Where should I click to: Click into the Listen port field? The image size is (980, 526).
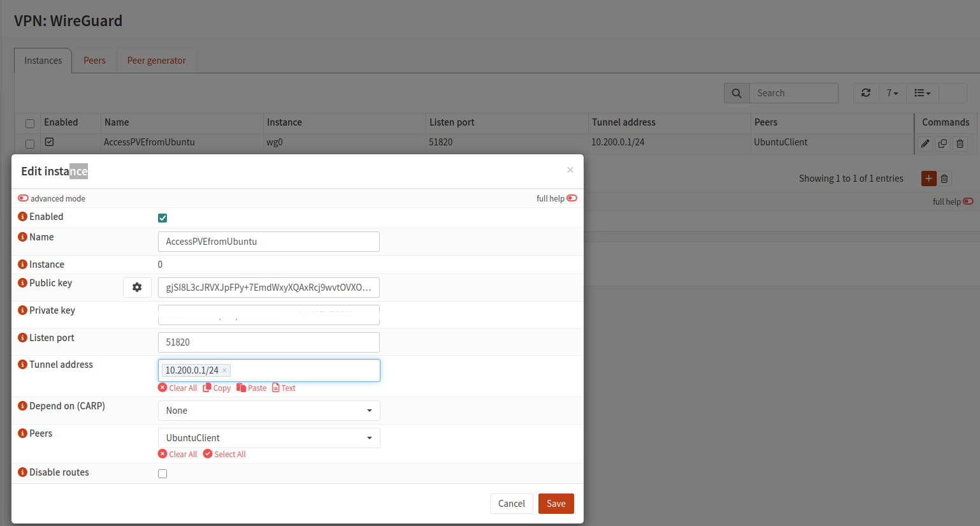click(269, 342)
